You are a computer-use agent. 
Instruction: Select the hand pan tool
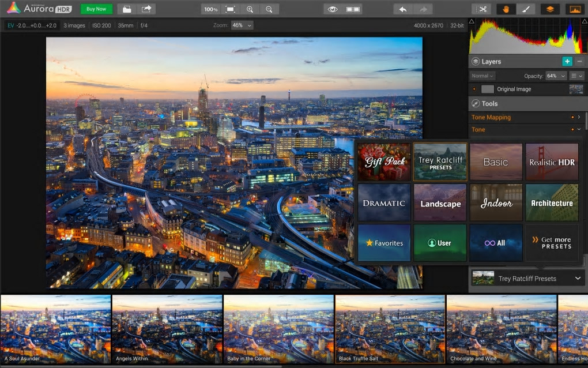point(506,9)
